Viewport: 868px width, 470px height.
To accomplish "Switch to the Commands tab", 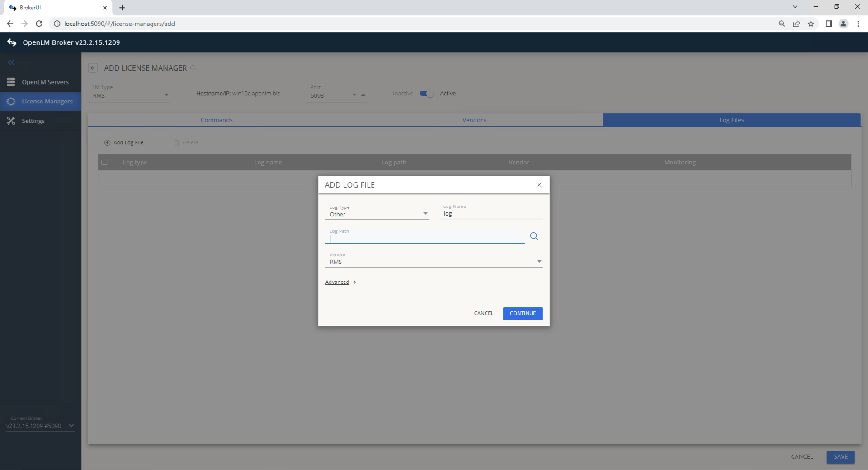I will [x=217, y=120].
